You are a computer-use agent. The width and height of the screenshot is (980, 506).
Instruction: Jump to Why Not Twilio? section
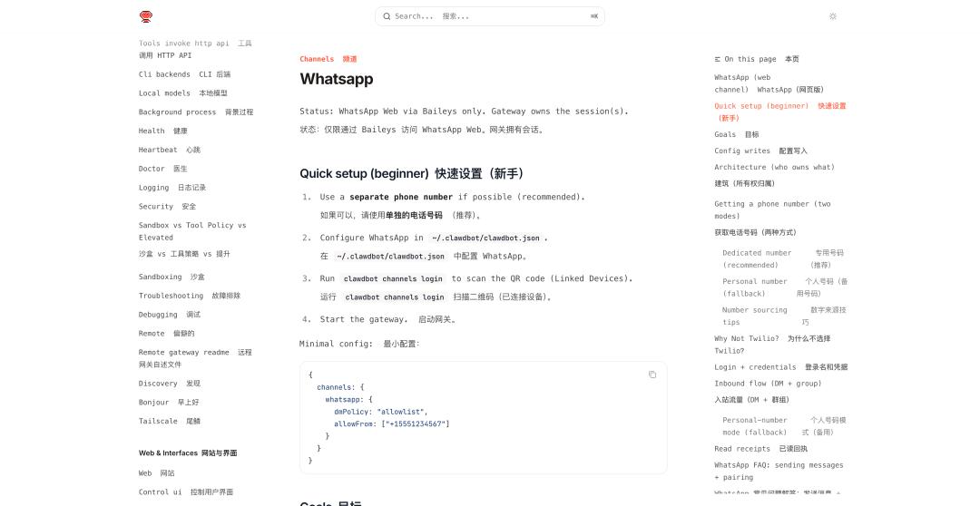tap(772, 345)
